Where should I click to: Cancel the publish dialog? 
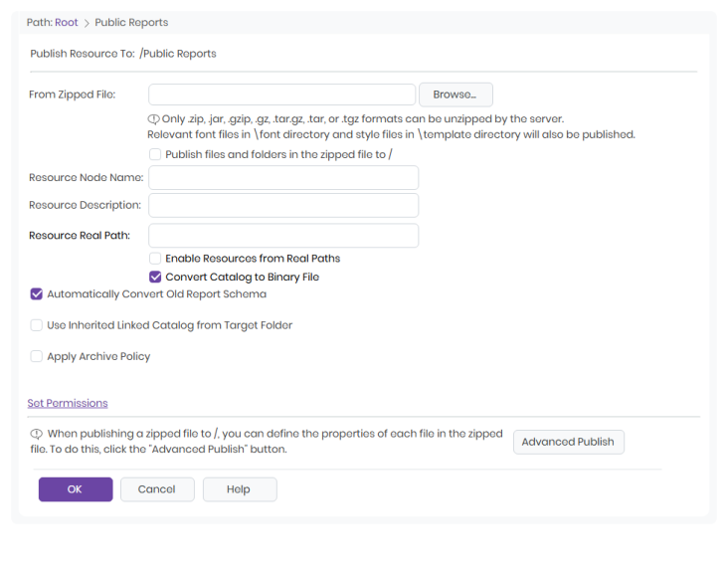[x=157, y=489]
